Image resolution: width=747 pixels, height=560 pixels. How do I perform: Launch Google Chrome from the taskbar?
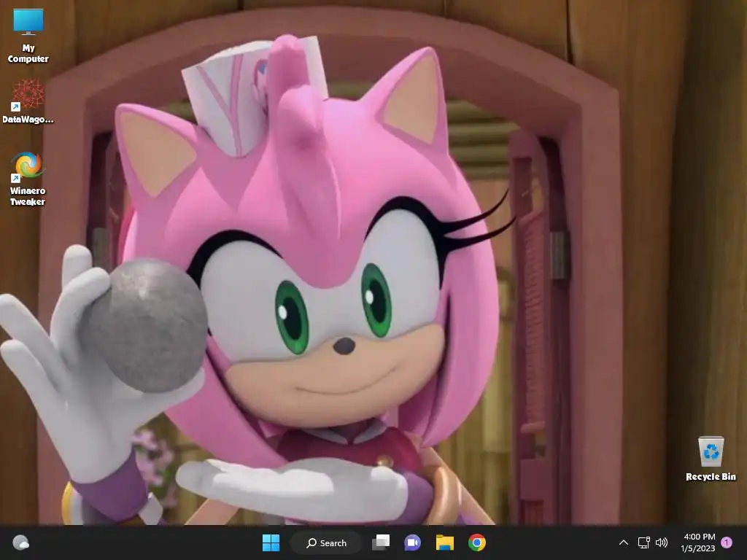(476, 542)
